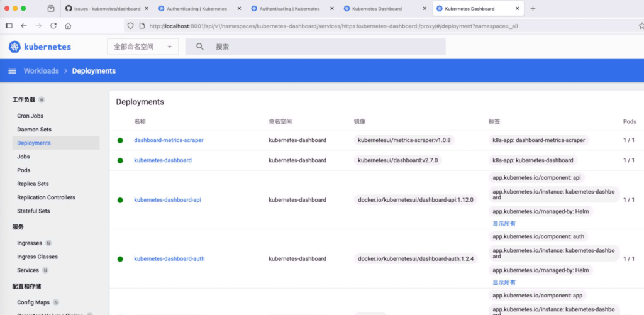Click status dot of dashboard-metrics-scraper
644x315 pixels.
[120, 140]
